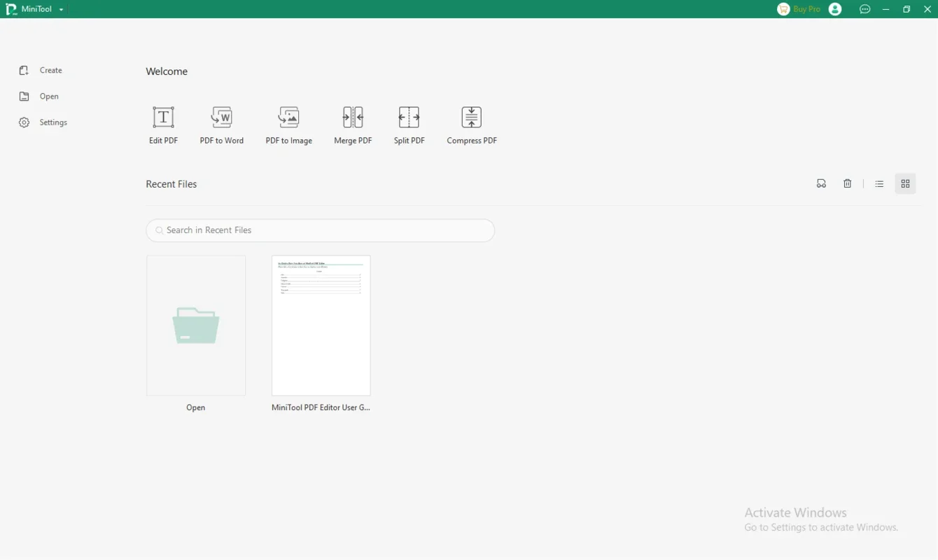Expand the MiniTool dropdown menu arrow

click(x=62, y=10)
